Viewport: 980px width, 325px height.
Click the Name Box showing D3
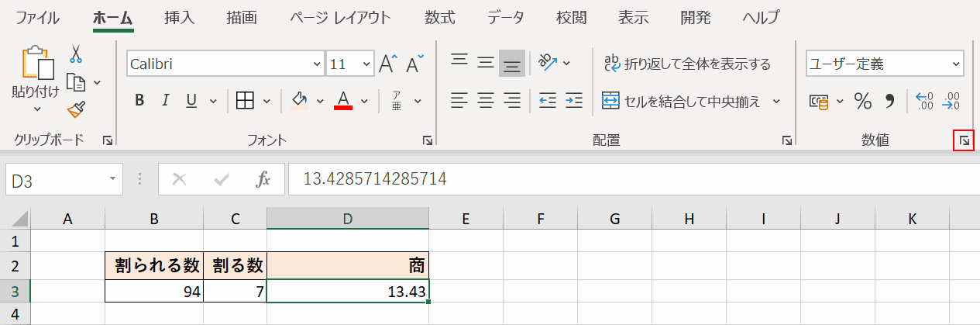point(64,180)
